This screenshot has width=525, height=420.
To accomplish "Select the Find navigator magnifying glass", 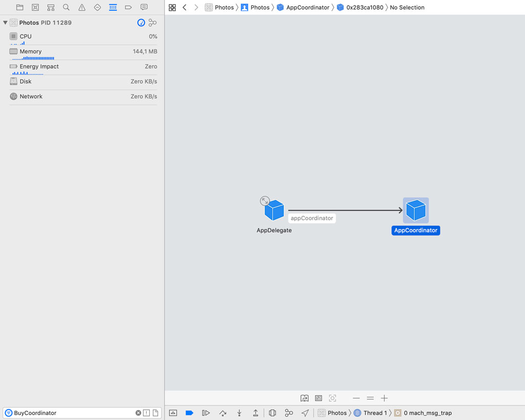I will [66, 7].
